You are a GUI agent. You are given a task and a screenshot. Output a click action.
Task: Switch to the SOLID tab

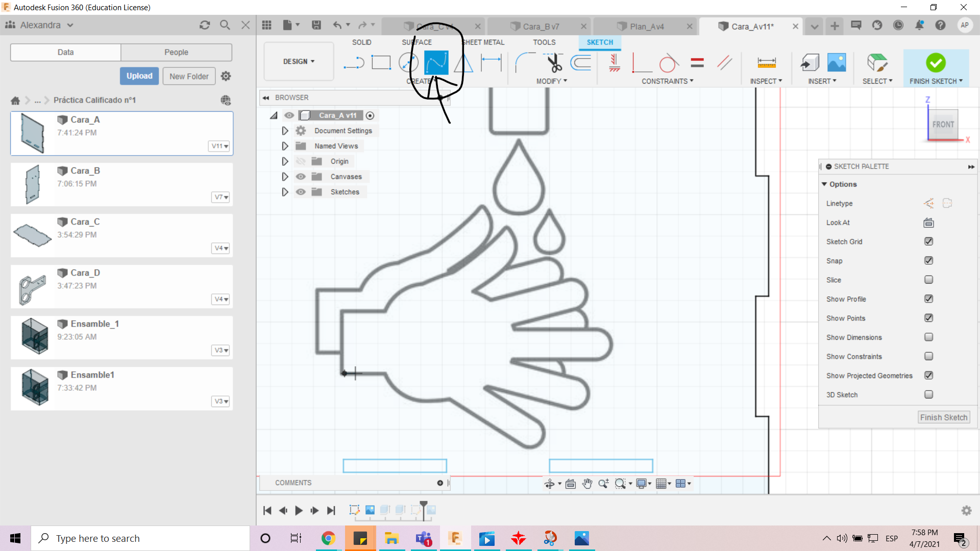coord(361,42)
